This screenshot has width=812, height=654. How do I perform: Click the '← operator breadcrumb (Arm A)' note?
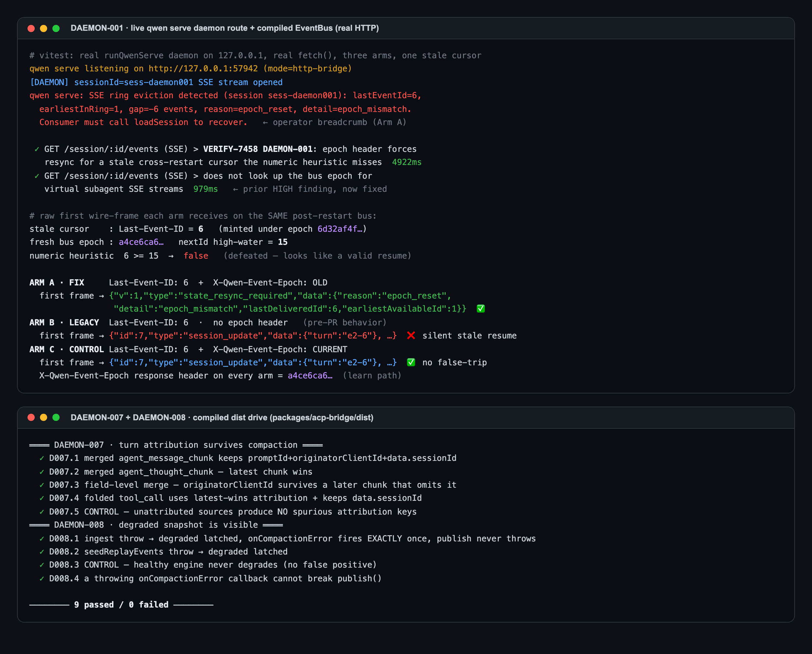(335, 122)
